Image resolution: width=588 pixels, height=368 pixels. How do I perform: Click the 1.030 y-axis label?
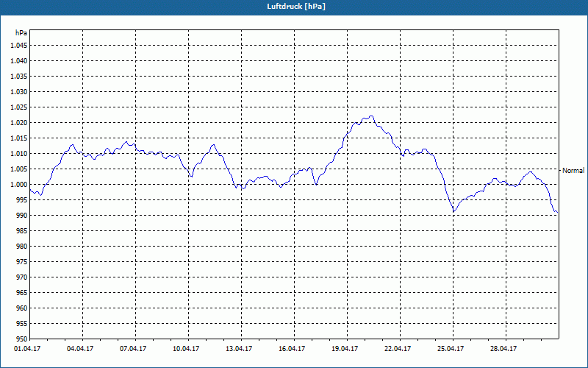tap(19, 91)
